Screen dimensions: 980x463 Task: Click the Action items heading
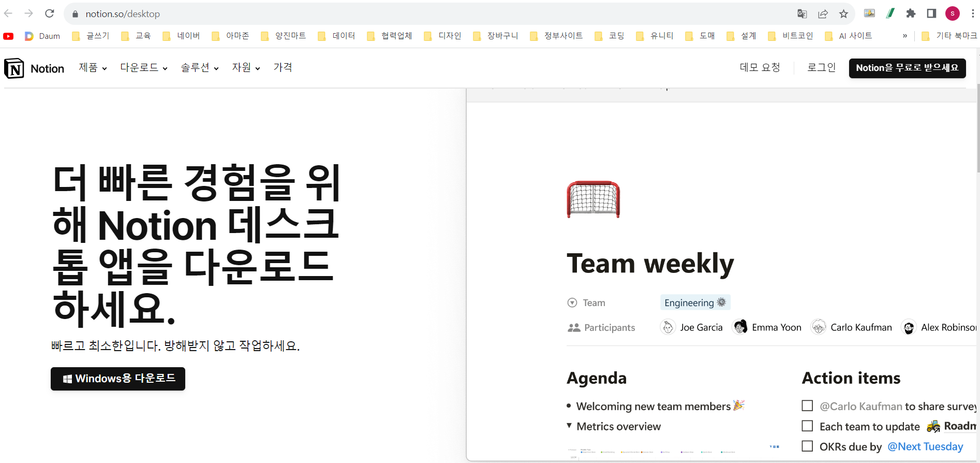(851, 378)
